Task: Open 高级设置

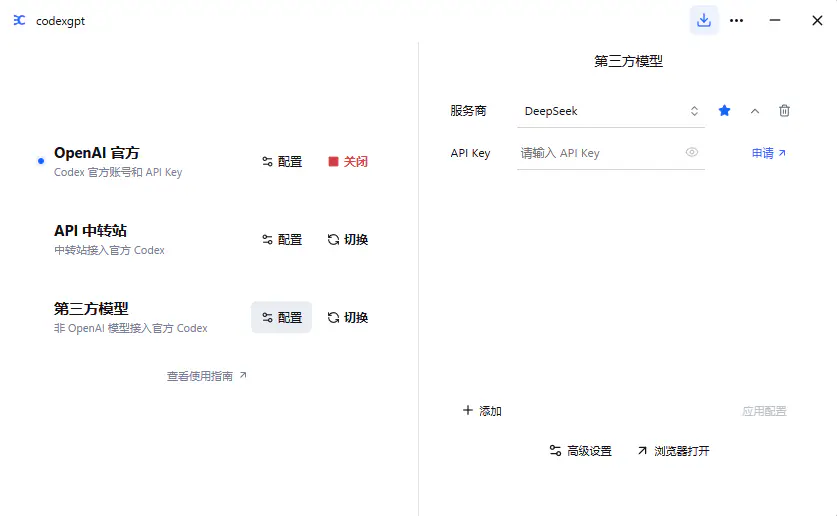Action: (x=581, y=451)
